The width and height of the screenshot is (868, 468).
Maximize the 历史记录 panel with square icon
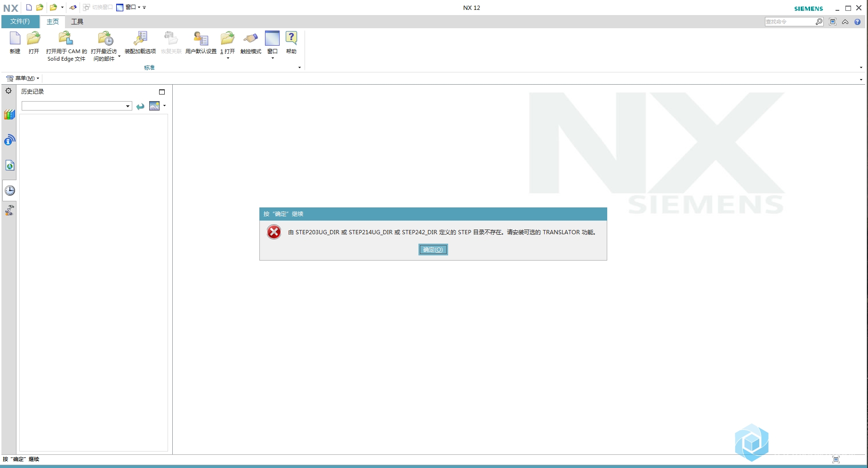pyautogui.click(x=162, y=92)
